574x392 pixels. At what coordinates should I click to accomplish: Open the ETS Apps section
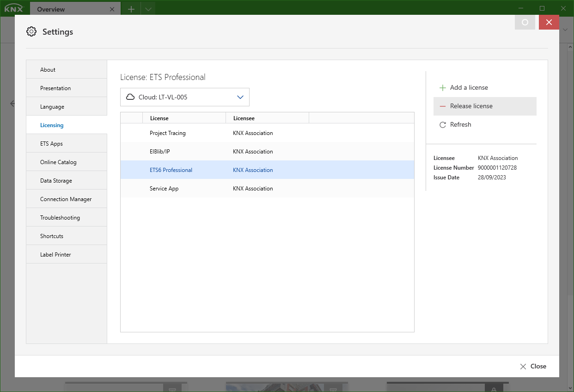point(67,143)
